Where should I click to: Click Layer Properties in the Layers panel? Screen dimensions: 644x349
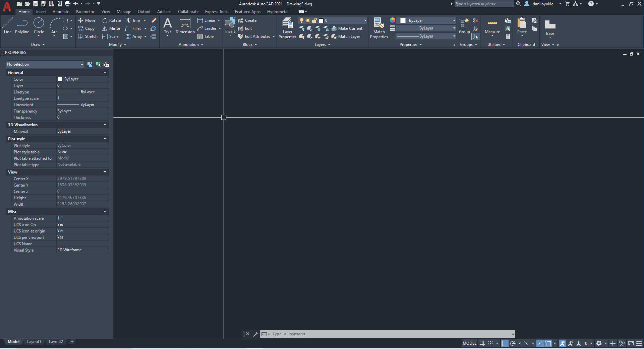287,28
